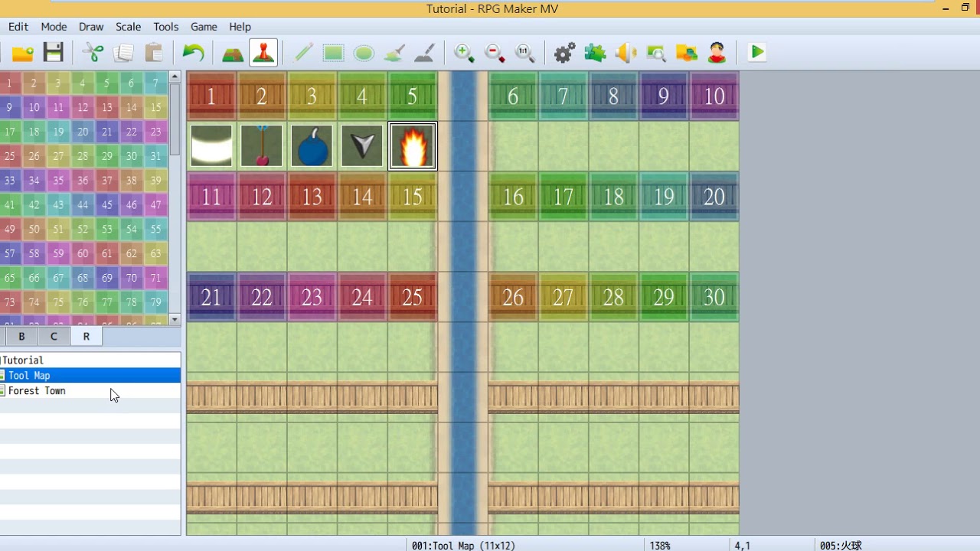
Task: Pick region tile 45 in palette
Action: click(106, 204)
